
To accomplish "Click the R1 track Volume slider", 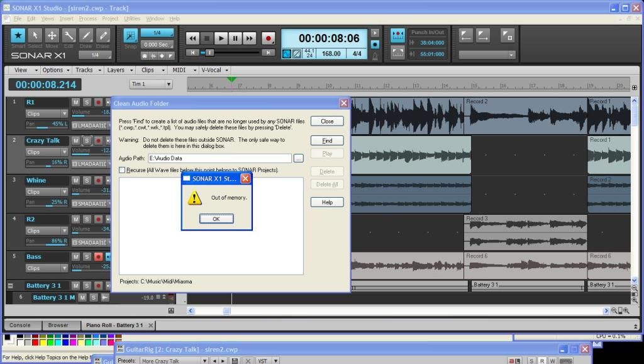I will (91, 113).
